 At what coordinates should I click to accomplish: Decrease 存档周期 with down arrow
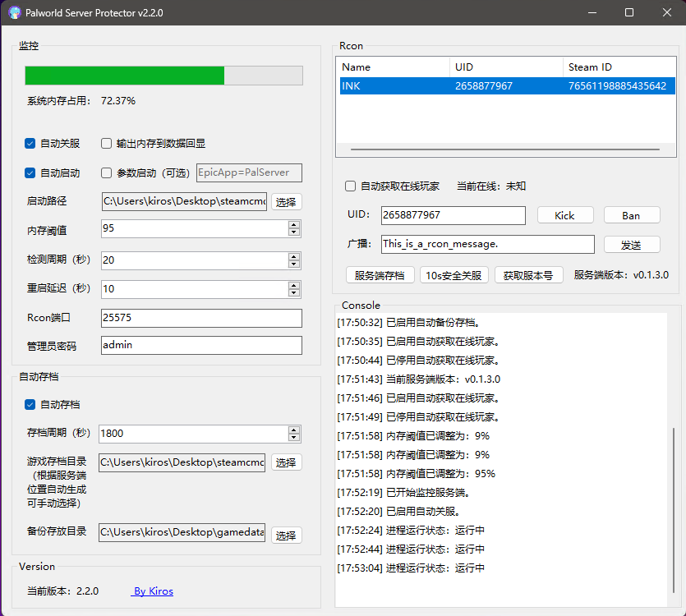(x=294, y=438)
